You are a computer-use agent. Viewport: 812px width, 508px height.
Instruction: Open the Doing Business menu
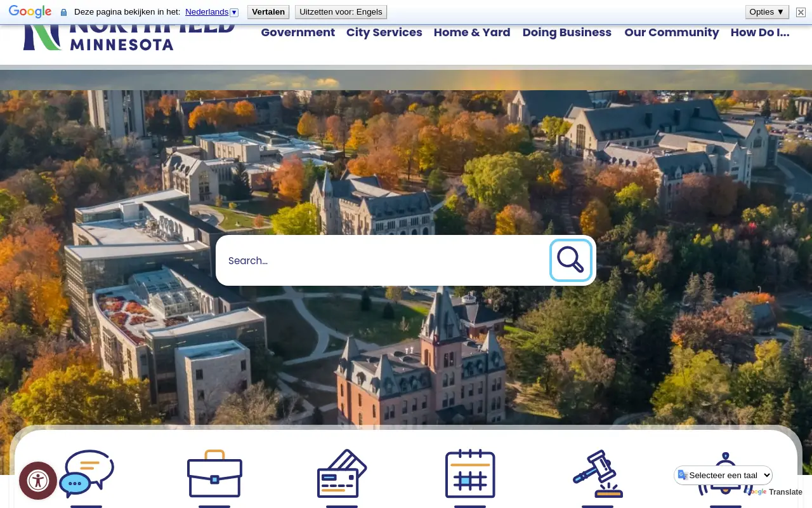[567, 32]
